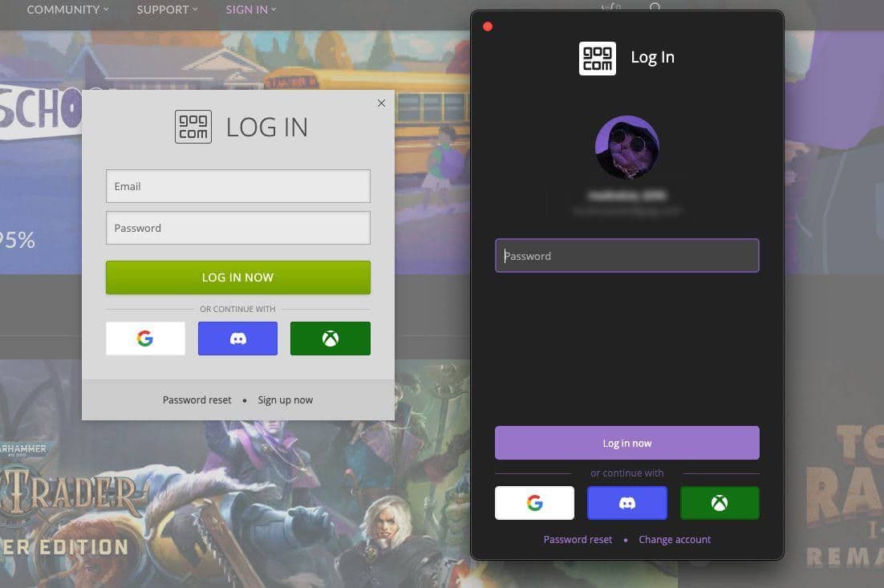Click the GOG.com logo in light dialog
The width and height of the screenshot is (884, 588).
pos(193,127)
